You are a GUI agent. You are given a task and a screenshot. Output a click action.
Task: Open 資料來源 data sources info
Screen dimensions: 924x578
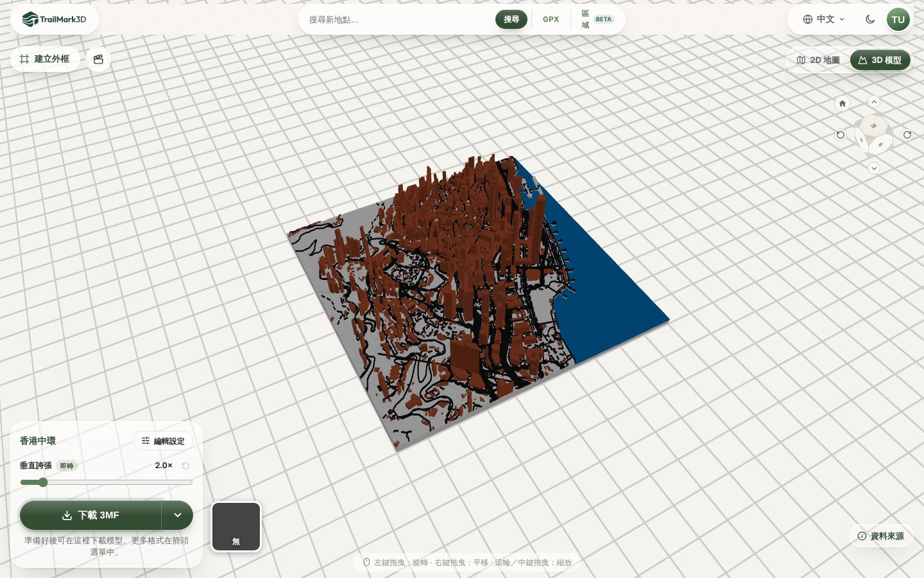click(881, 536)
